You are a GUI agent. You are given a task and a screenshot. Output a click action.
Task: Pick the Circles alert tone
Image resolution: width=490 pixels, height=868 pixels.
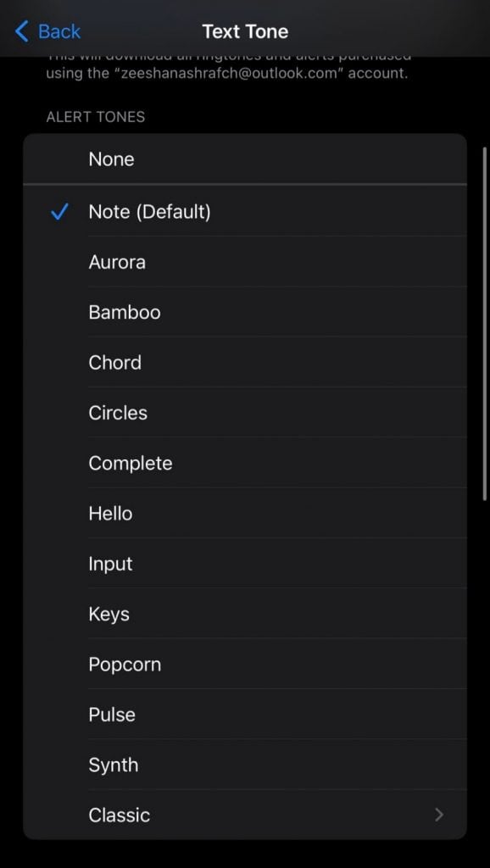coord(246,413)
